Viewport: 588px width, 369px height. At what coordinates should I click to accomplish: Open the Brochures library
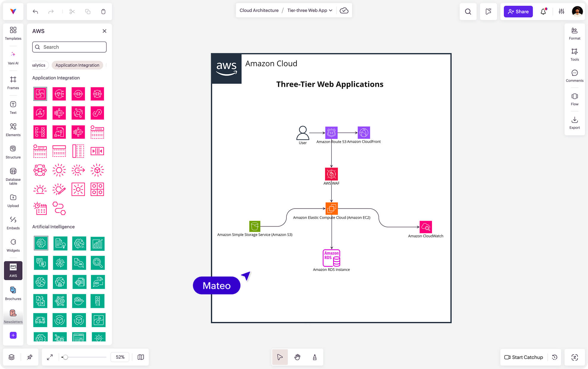tap(13, 294)
